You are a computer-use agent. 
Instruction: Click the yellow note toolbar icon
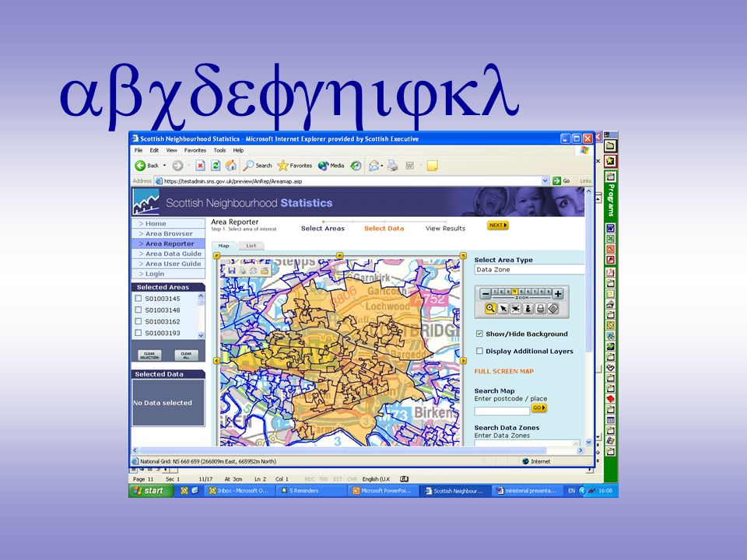click(432, 166)
